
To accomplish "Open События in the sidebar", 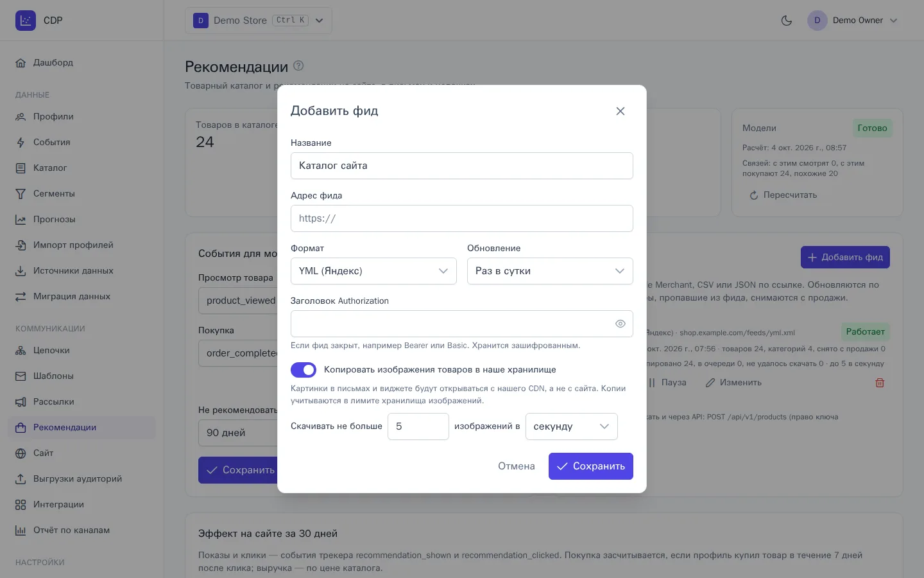I will tap(82, 143).
